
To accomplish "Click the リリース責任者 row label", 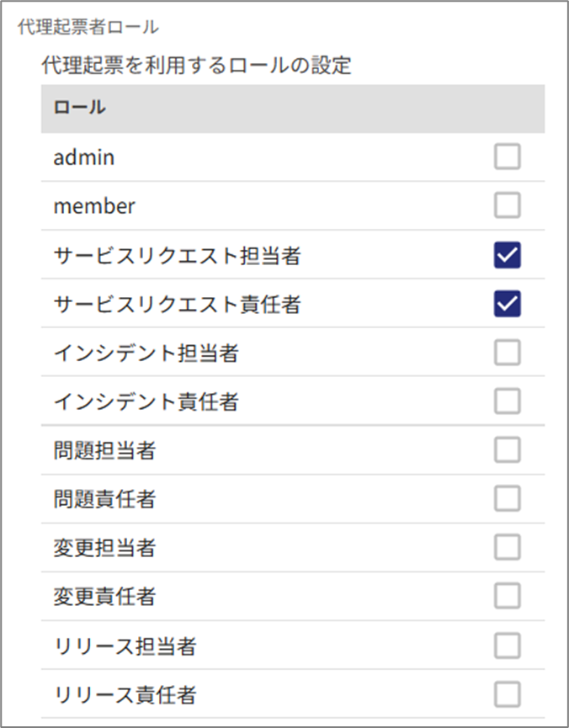I will [x=125, y=695].
